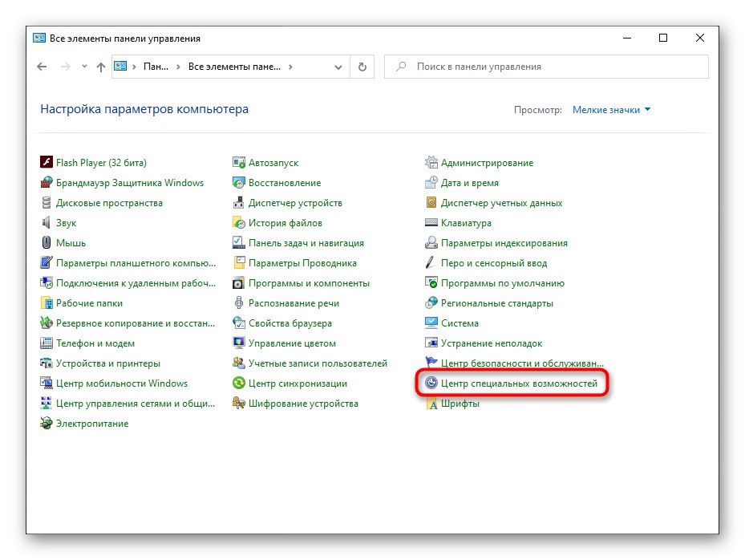Open the История файлов icon
Image resolution: width=745 pixels, height=560 pixels.
(238, 222)
